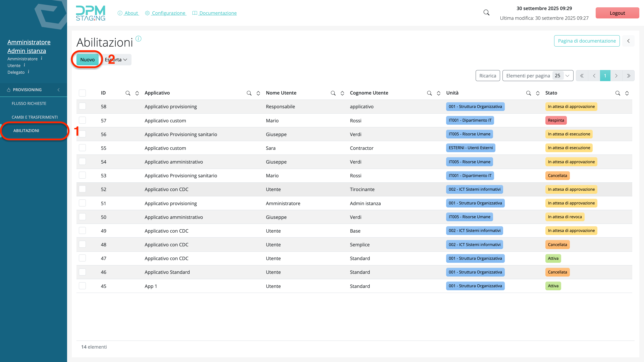Viewport: 644px width, 362px height.
Task: Check the row with ID 45
Action: pos(82,286)
